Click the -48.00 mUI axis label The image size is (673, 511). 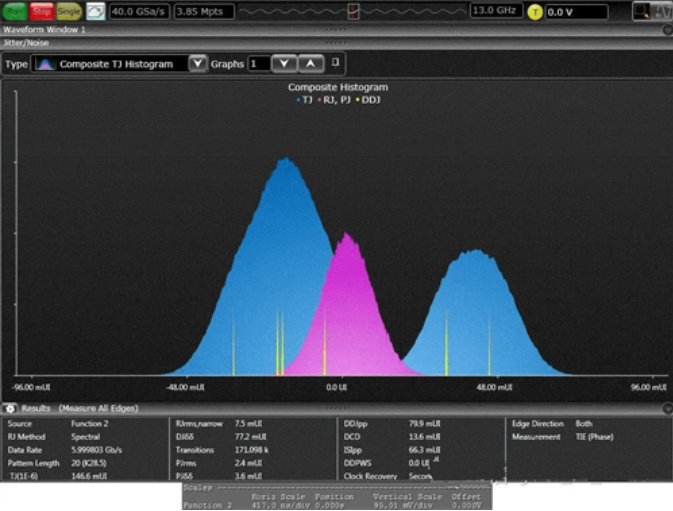[185, 387]
